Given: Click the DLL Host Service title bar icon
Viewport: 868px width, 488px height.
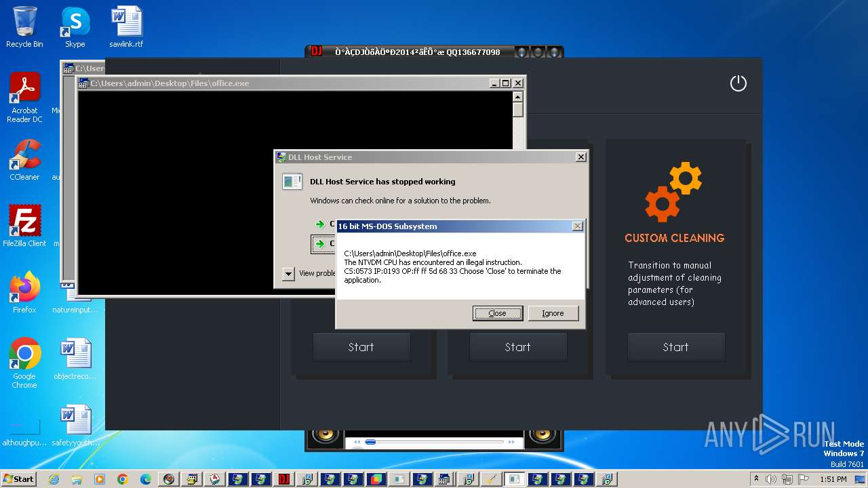Looking at the screenshot, I should 281,157.
